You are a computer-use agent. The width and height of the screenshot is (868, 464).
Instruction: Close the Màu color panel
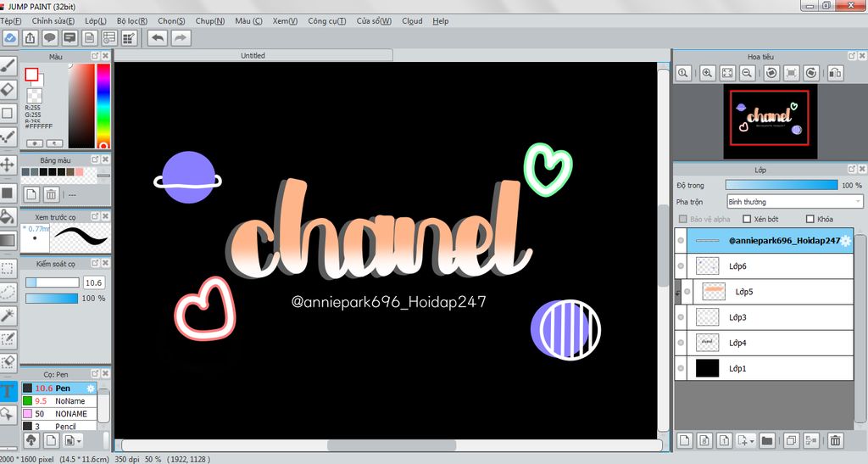(105, 56)
